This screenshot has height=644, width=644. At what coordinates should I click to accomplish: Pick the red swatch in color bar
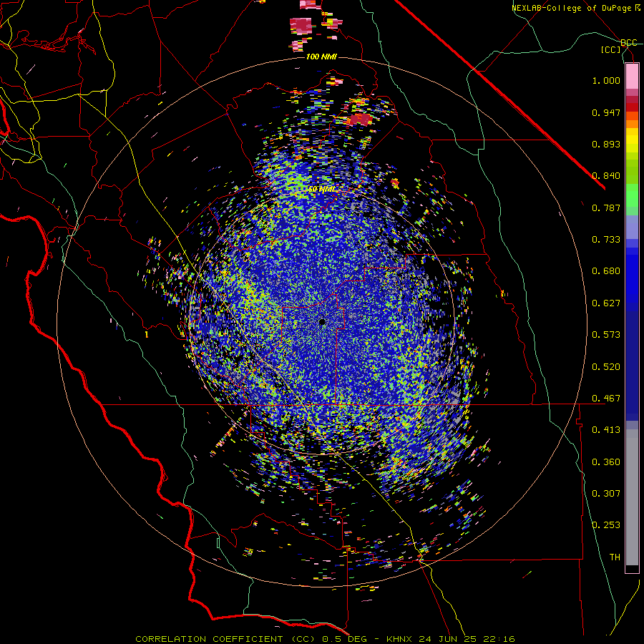[x=632, y=107]
